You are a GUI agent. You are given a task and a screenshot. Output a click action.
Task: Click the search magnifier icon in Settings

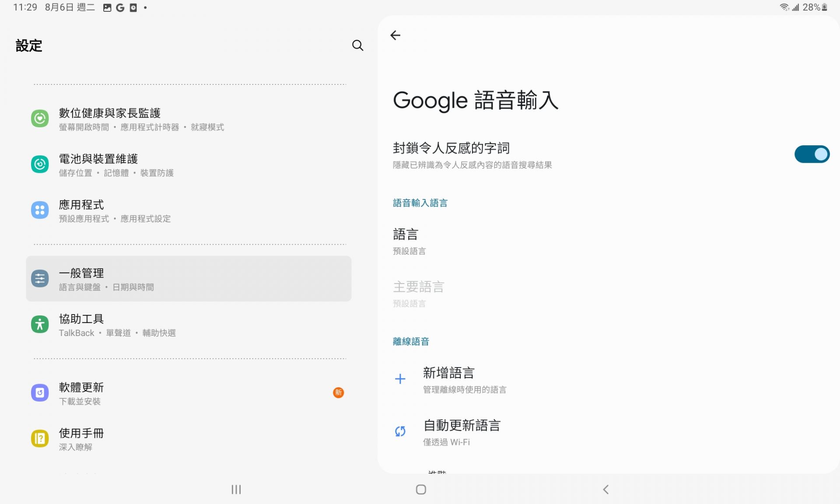[x=357, y=45]
